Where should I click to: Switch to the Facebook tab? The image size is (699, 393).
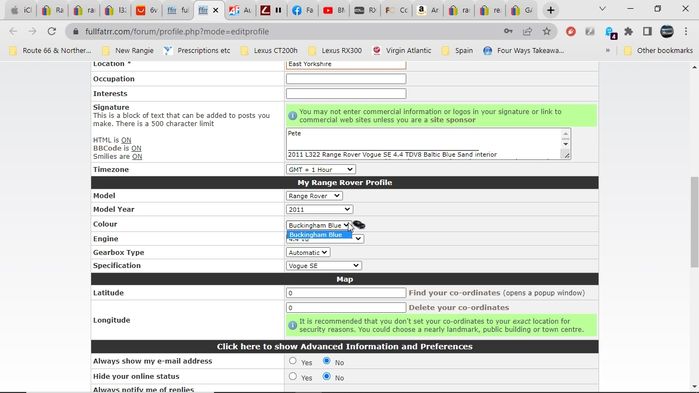(303, 10)
